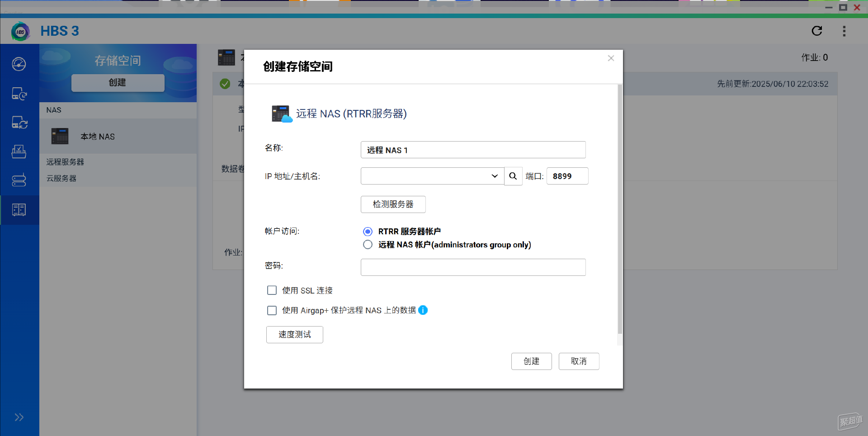Viewport: 868px width, 436px height.
Task: Click the 名称 name input field
Action: 473,150
